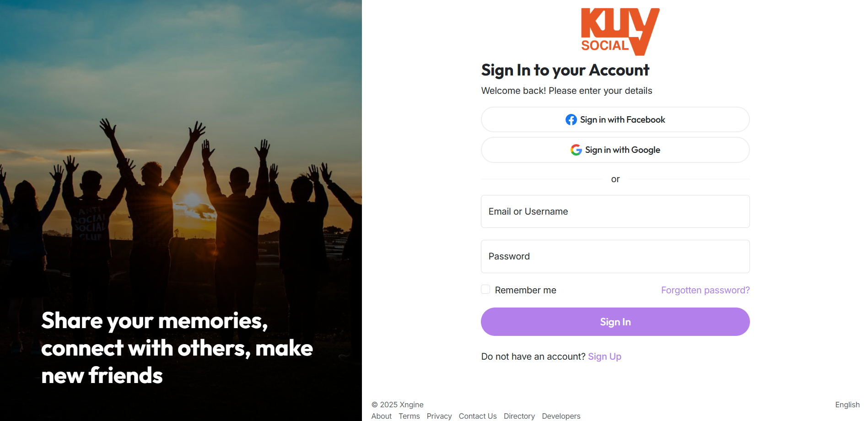The width and height of the screenshot is (868, 421).
Task: Focus the Password field
Action: point(615,256)
